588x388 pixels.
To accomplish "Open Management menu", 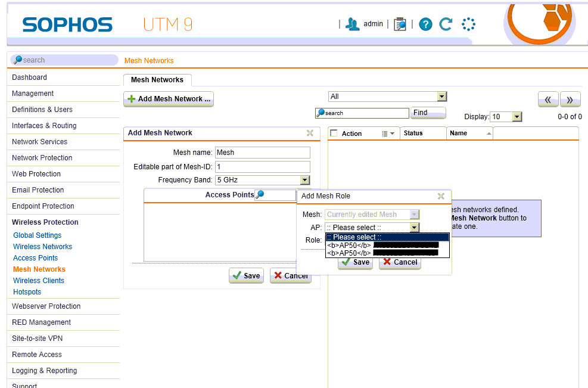I will point(33,94).
